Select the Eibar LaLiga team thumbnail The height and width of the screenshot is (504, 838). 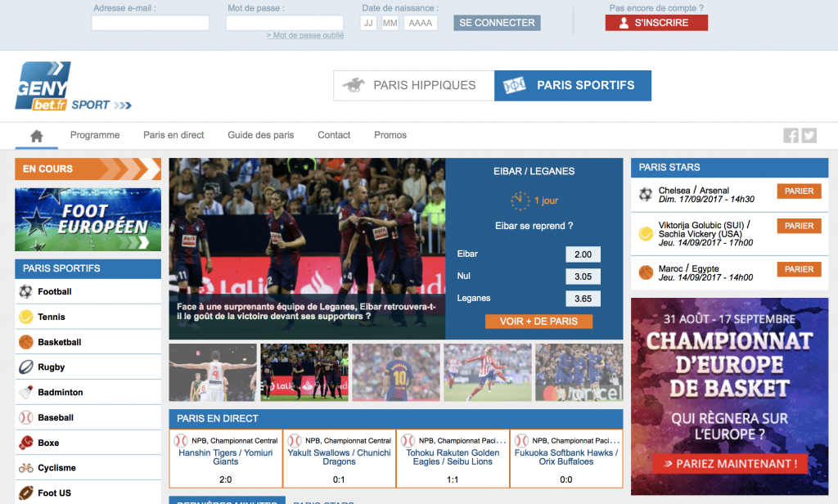(304, 372)
